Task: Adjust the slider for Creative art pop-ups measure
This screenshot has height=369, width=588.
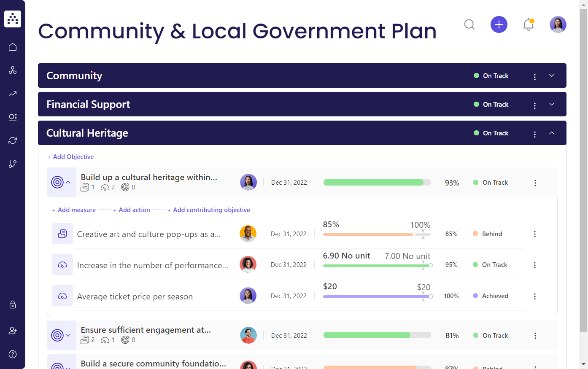Action: 414,234
